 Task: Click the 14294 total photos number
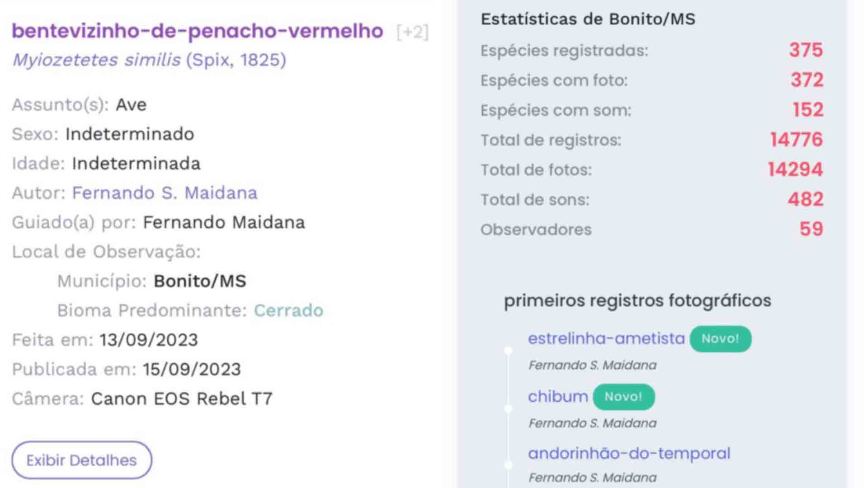[795, 169]
